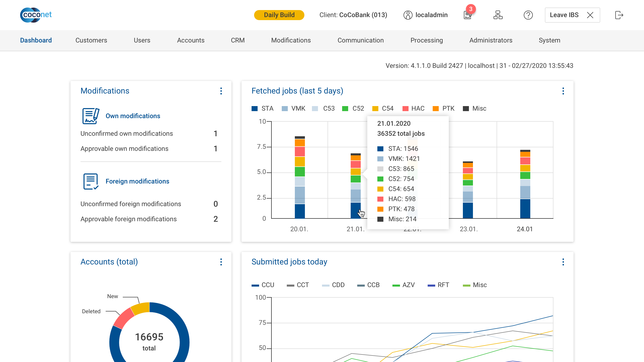Click the 21.01. stacked bar

pyautogui.click(x=356, y=186)
